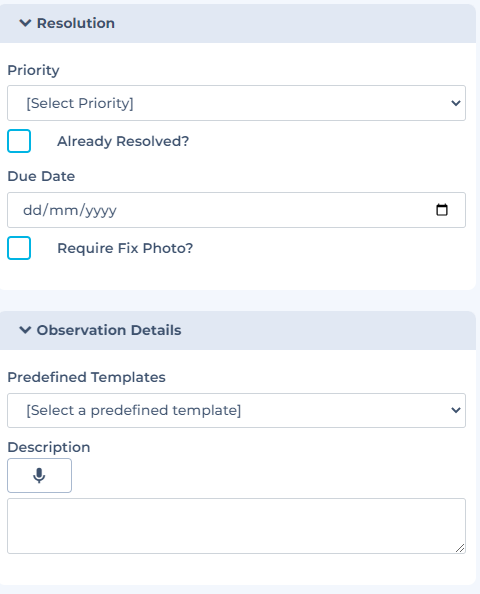Collapse the Resolution section chevron

click(x=25, y=23)
